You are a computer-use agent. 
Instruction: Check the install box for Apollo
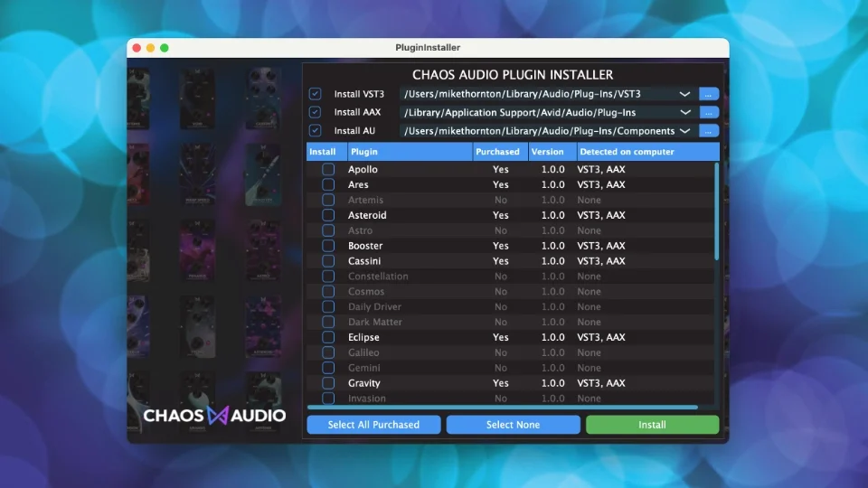pyautogui.click(x=328, y=169)
